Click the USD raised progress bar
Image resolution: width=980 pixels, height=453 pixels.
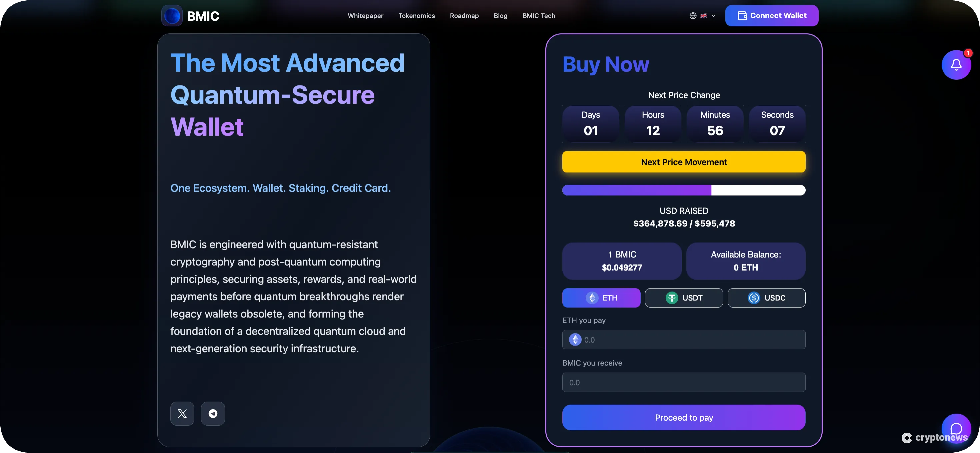(x=684, y=190)
